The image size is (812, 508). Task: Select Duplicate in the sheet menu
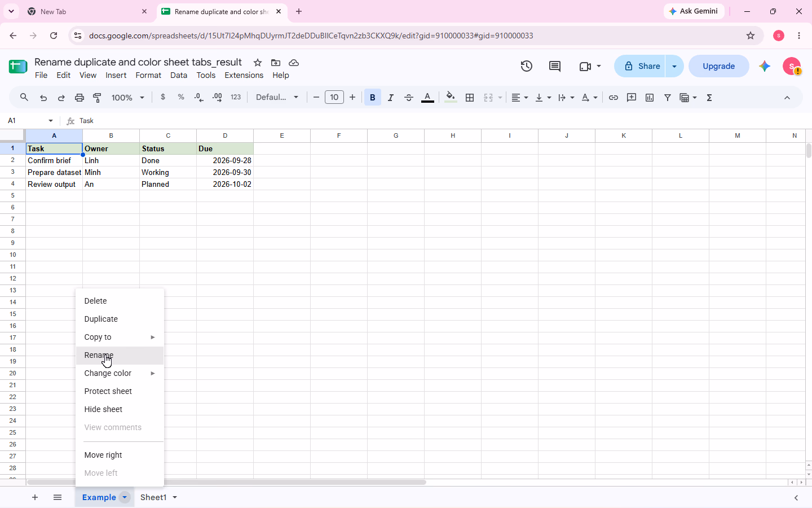pos(120,319)
